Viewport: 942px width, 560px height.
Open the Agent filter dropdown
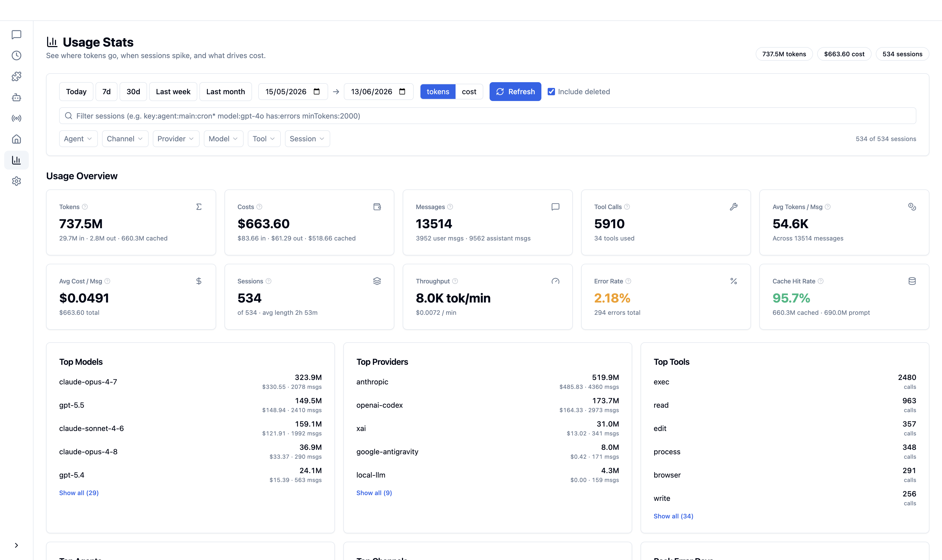pyautogui.click(x=78, y=139)
